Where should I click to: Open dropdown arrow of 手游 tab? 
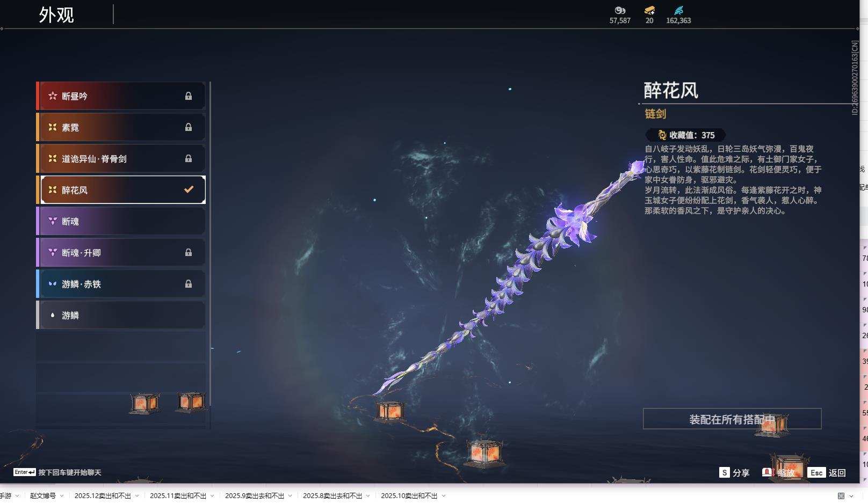point(17,496)
